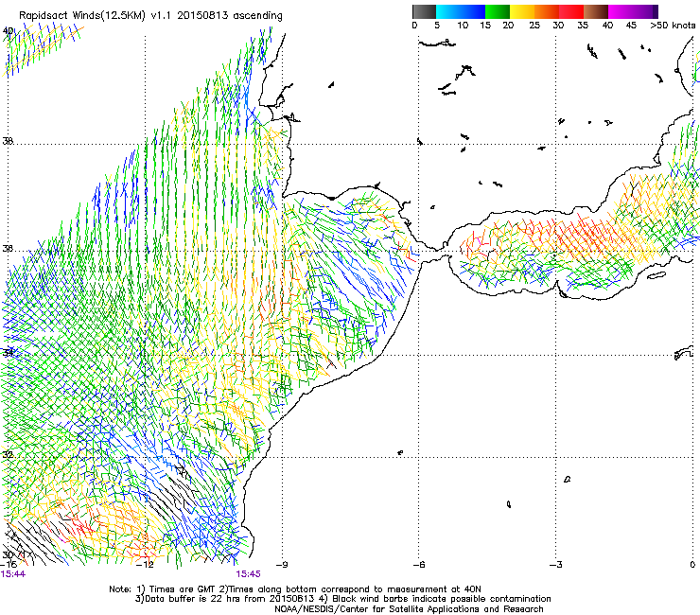Select the yellow 20-25 knots legend segment
This screenshot has height=615, width=700.
pos(522,11)
